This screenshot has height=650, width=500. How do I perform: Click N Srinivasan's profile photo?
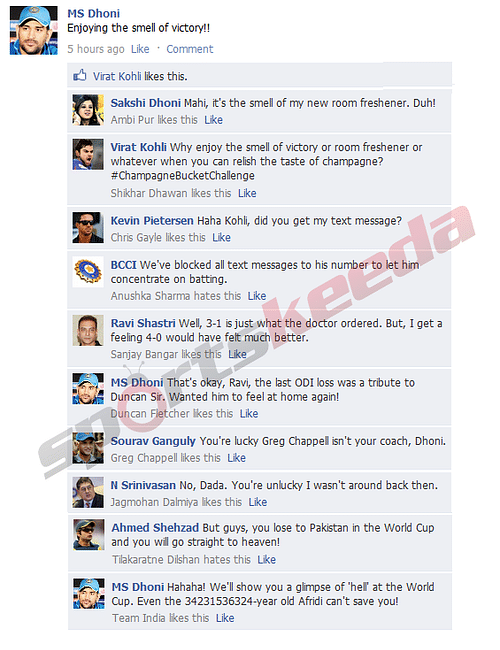pos(88,492)
